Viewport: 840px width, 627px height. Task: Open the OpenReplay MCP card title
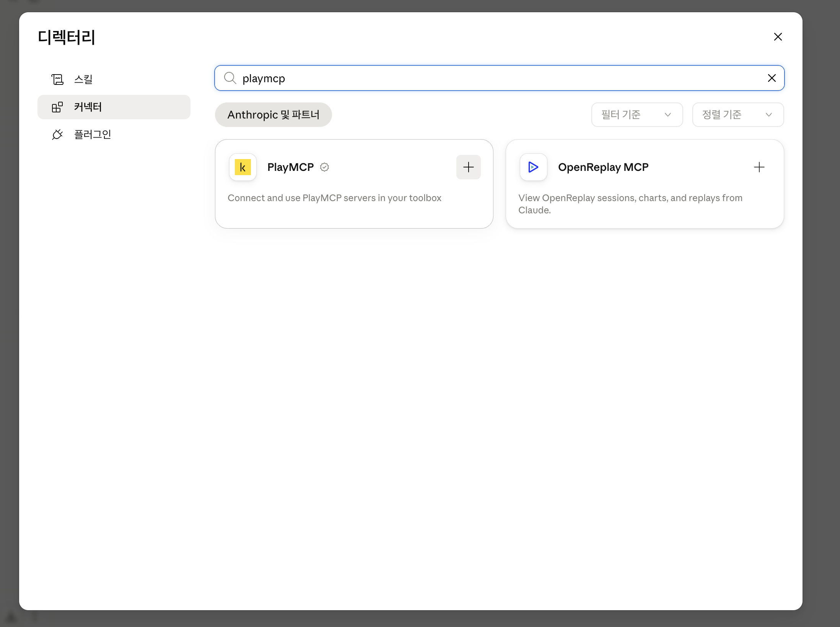point(603,167)
